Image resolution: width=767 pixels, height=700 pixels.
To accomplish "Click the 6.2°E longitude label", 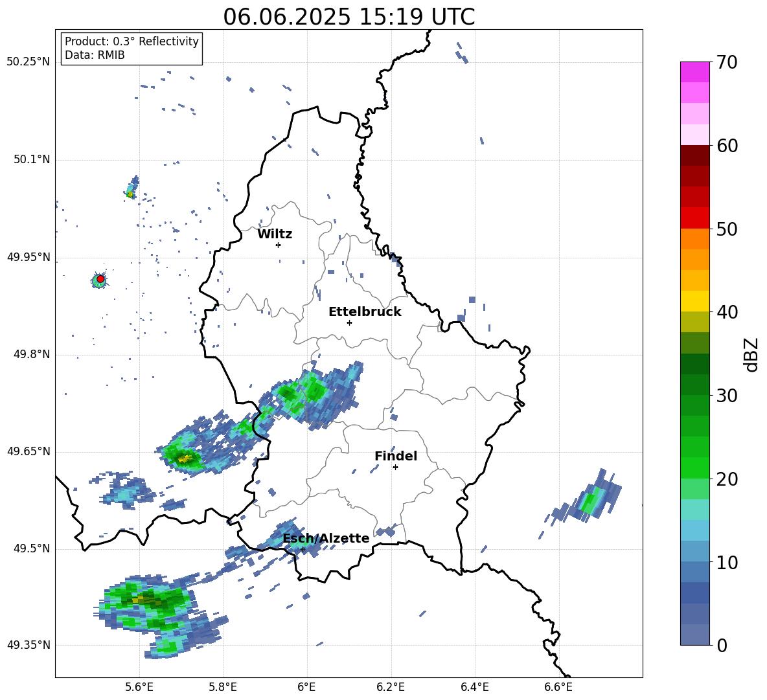I will click(391, 687).
